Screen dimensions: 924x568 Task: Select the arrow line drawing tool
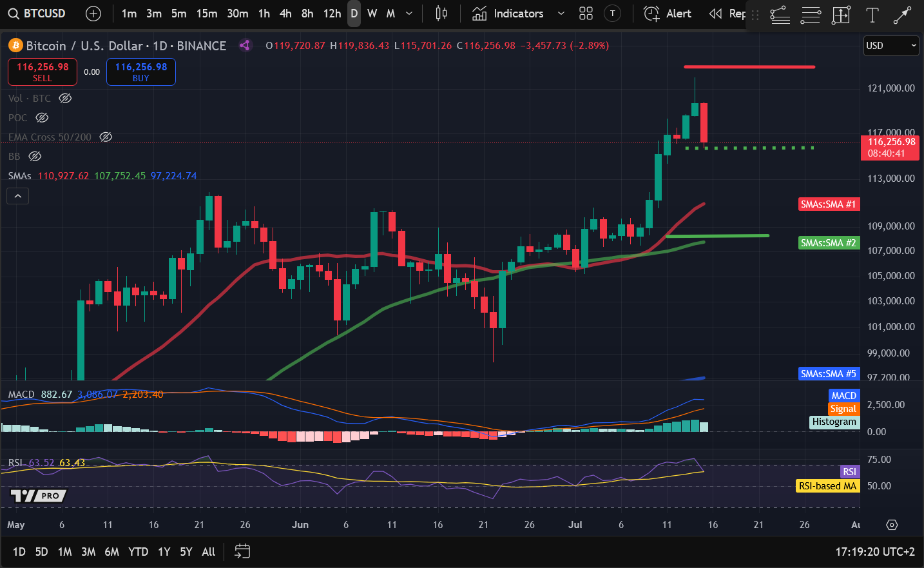click(902, 15)
